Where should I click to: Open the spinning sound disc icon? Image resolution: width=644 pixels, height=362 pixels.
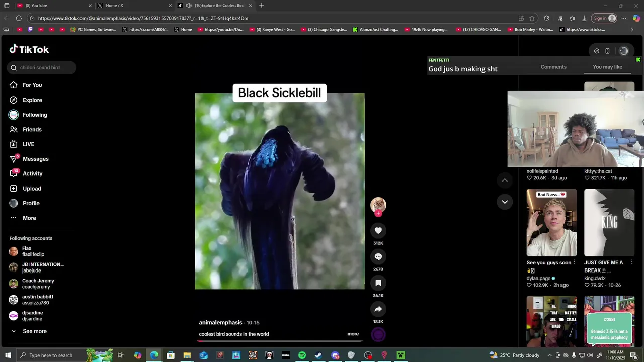(378, 334)
